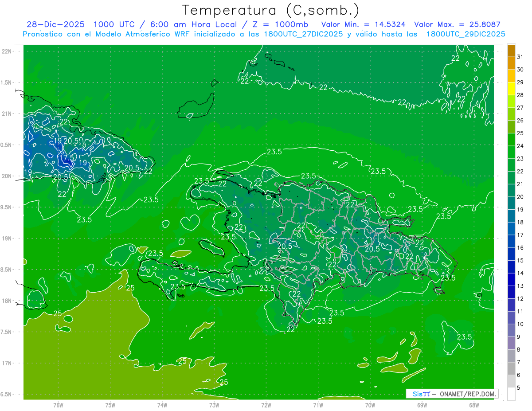Viewport: 532px width, 411px height.
Task: Click the color scale label '27'
Action: coord(520,108)
